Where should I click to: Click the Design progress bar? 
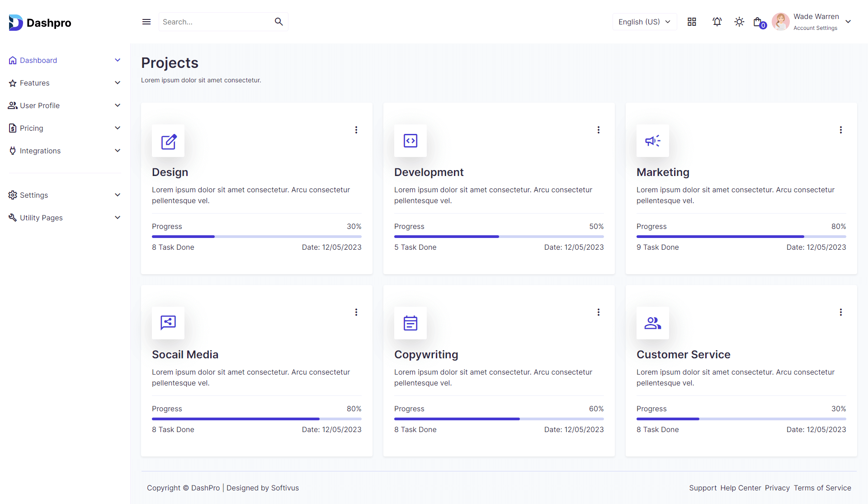click(256, 237)
